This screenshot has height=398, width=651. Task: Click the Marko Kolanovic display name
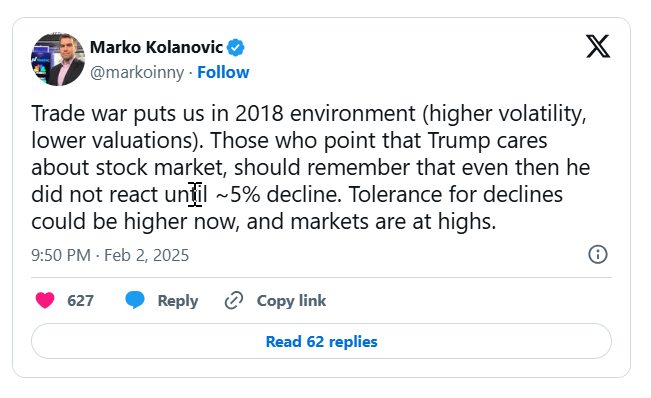[157, 47]
